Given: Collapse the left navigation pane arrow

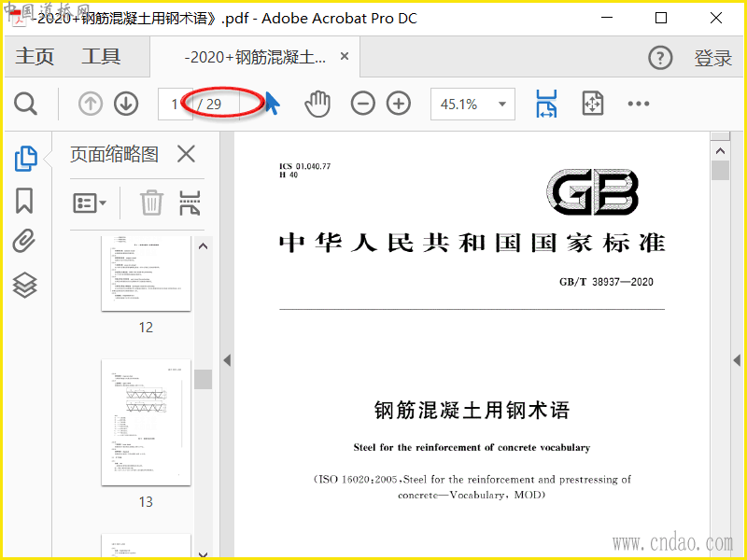Looking at the screenshot, I should (x=227, y=360).
